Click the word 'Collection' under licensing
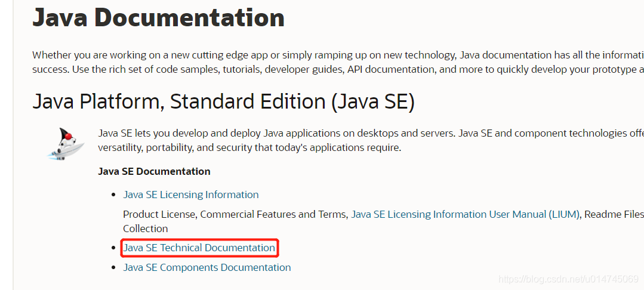 click(x=146, y=229)
